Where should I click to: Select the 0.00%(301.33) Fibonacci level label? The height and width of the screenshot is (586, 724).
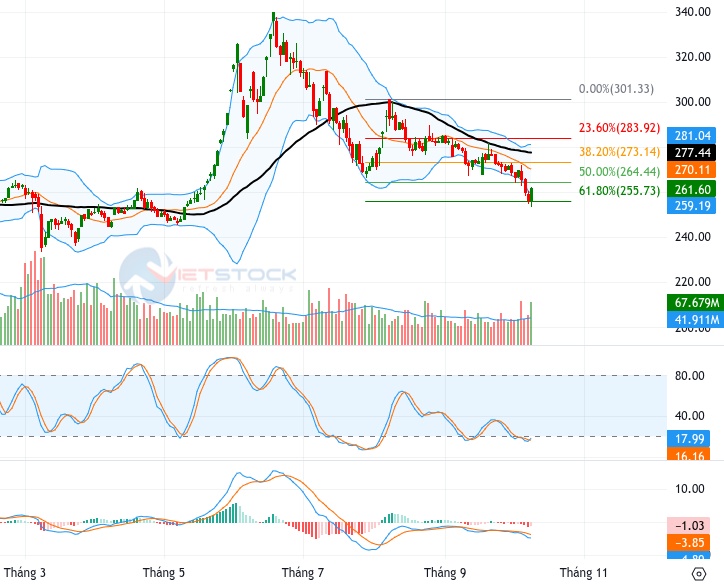pos(616,89)
